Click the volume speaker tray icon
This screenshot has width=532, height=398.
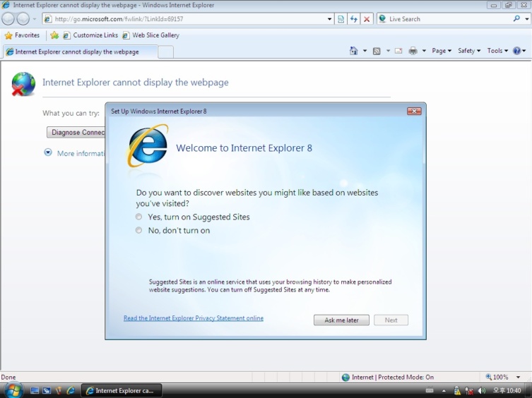tap(481, 391)
